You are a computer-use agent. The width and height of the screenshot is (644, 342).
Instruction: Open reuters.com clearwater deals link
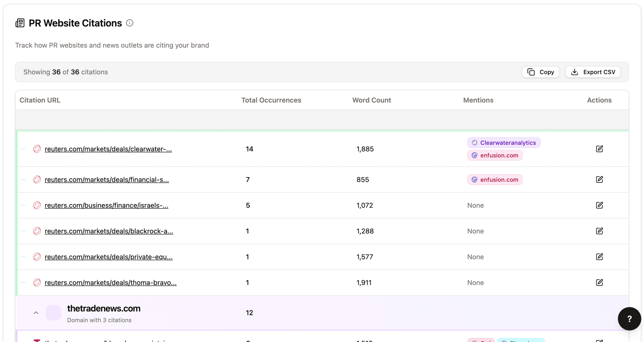(108, 149)
